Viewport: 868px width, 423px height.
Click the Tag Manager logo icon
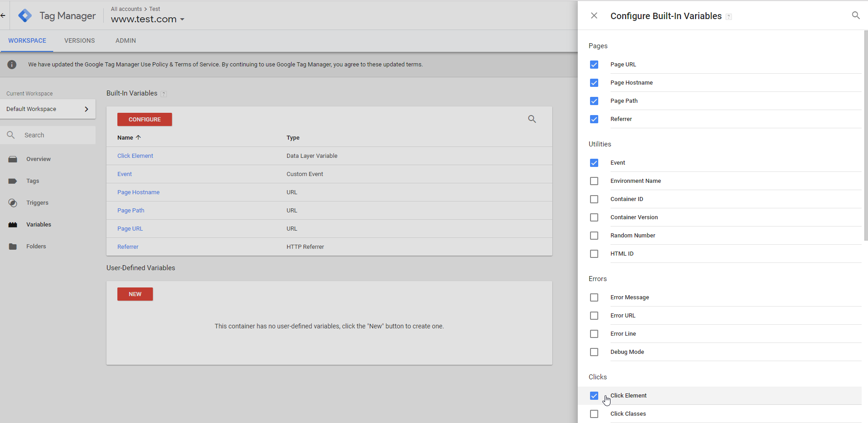click(25, 15)
